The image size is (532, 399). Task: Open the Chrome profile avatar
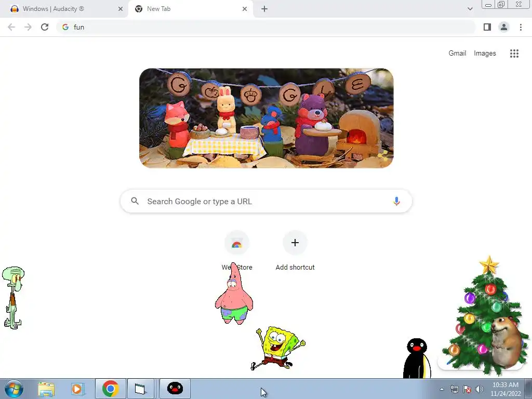click(x=504, y=27)
